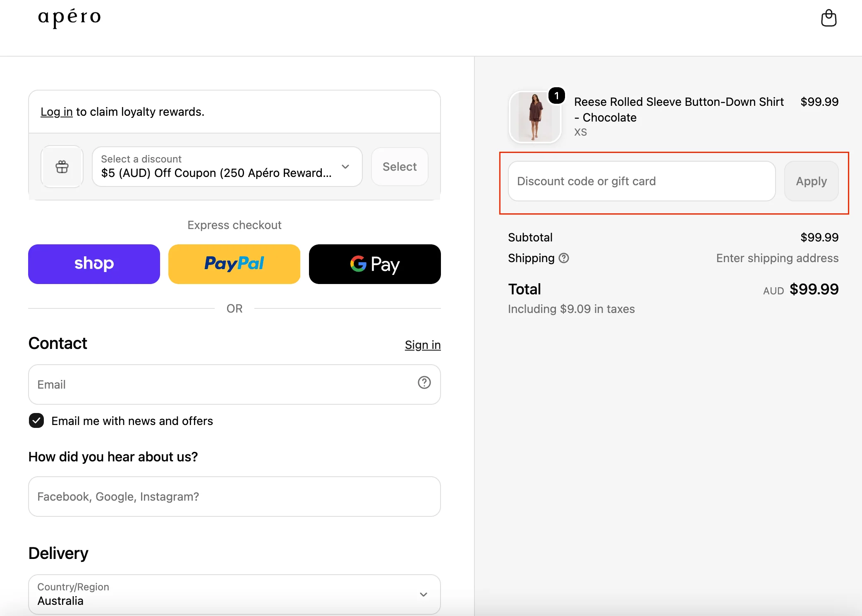The image size is (862, 616).
Task: Click the Reese shirt product thumbnail
Action: click(535, 117)
